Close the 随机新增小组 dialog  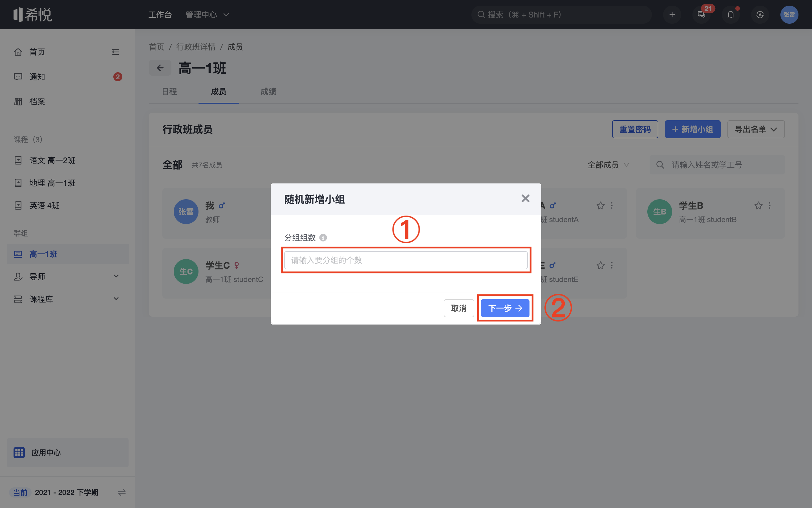coord(526,199)
